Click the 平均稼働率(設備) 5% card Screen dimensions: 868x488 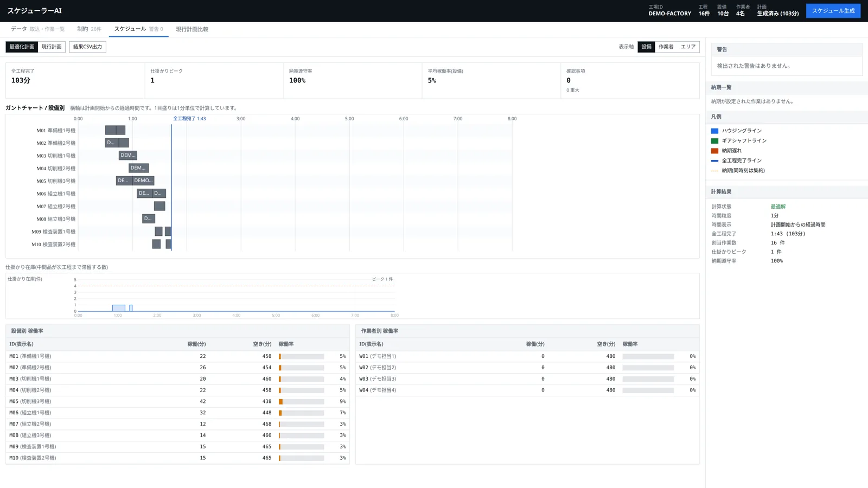pos(491,80)
